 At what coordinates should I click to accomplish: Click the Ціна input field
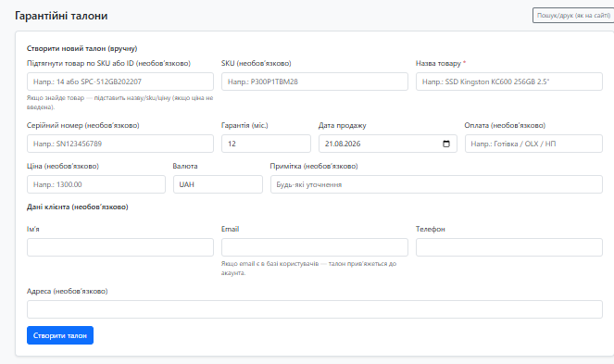click(96, 184)
